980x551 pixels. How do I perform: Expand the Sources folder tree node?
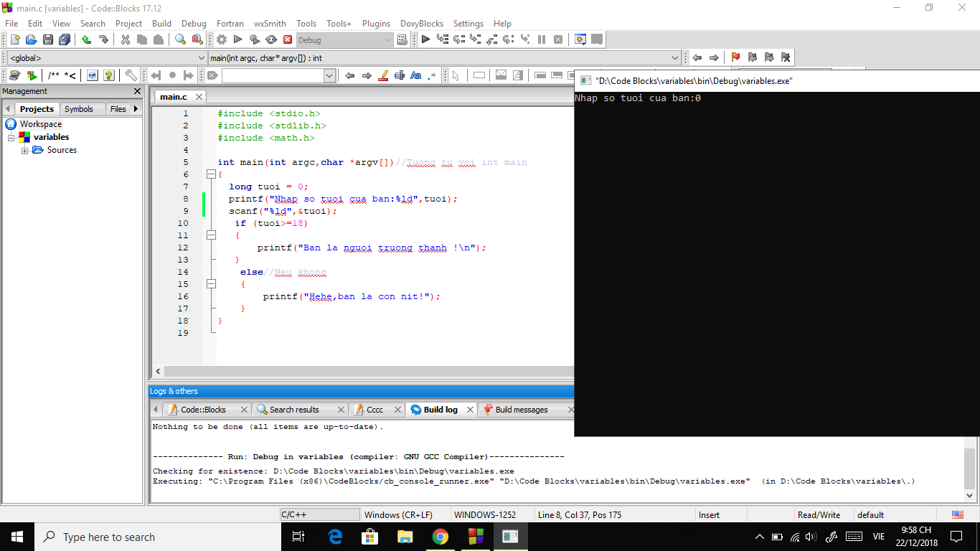[x=25, y=150]
